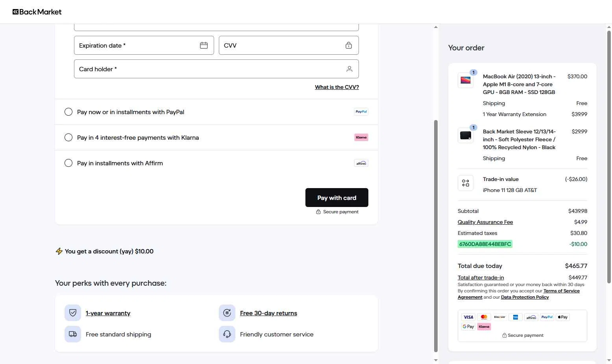The width and height of the screenshot is (612, 364).
Task: Click the promo code 6760DA88E44BEBFC tag
Action: click(485, 244)
